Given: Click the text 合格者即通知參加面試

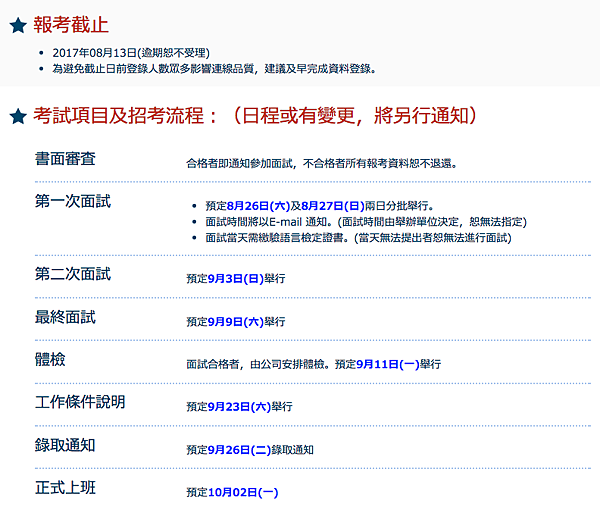Looking at the screenshot, I should (239, 163).
